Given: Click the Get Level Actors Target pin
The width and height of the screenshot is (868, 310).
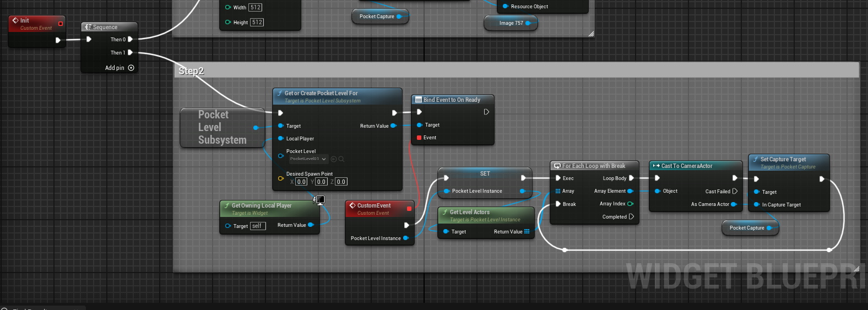Looking at the screenshot, I should [446, 231].
